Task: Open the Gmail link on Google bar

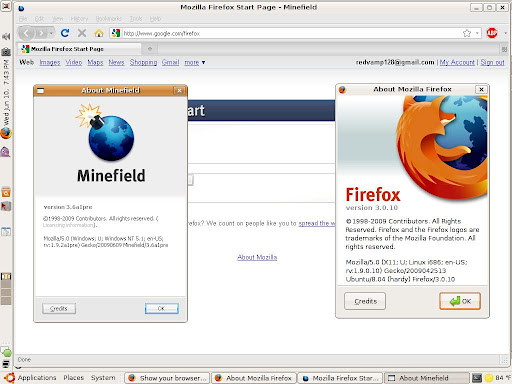Action: click(x=170, y=62)
